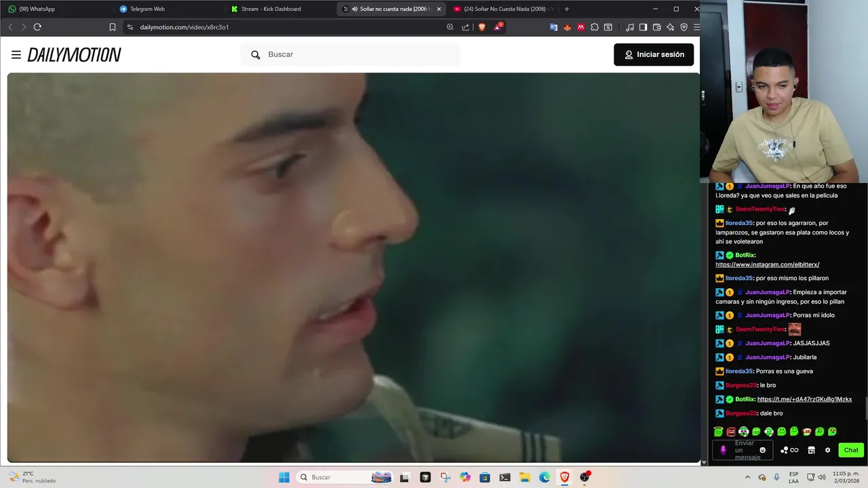Insert the angry red face emote
This screenshot has width=868, height=488.
click(731, 432)
